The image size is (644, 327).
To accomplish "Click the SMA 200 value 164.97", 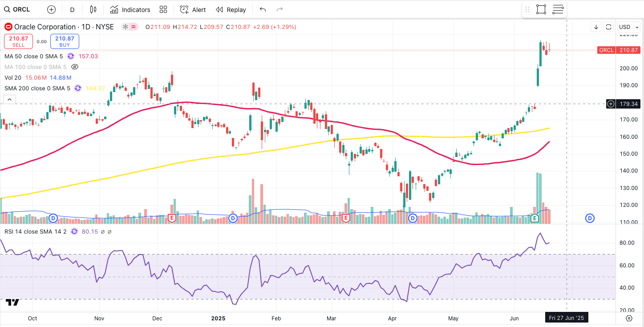I will click(x=95, y=88).
